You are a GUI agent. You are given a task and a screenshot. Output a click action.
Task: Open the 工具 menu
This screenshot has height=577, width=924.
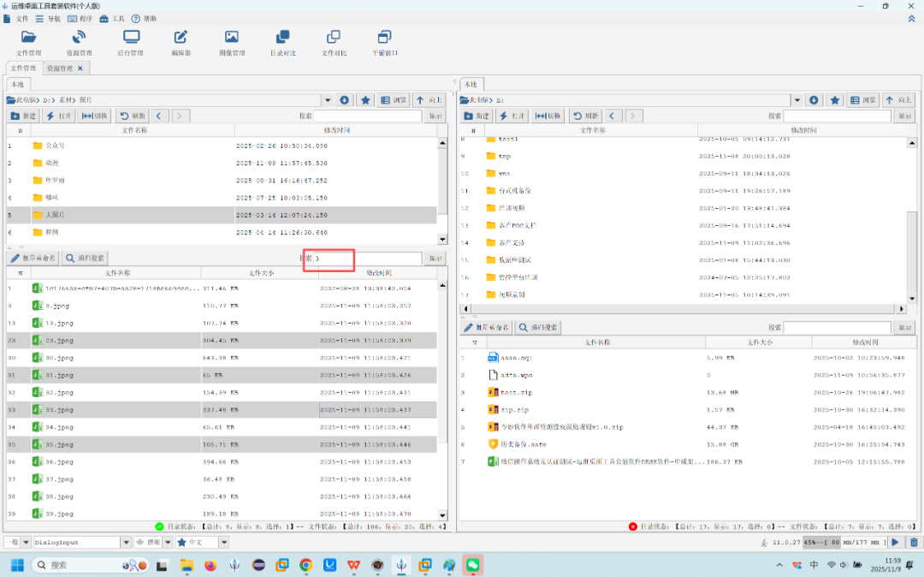coord(112,19)
